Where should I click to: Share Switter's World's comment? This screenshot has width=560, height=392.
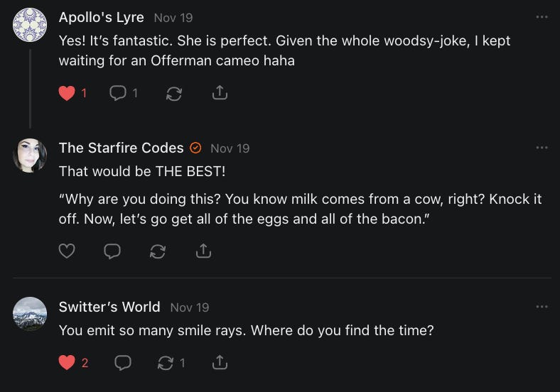coord(220,363)
